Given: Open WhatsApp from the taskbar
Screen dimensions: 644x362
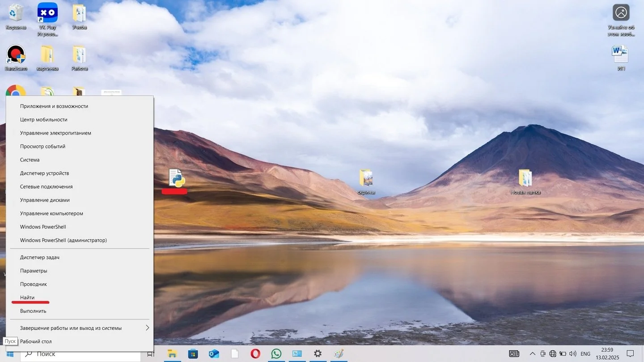Looking at the screenshot, I should tap(276, 354).
